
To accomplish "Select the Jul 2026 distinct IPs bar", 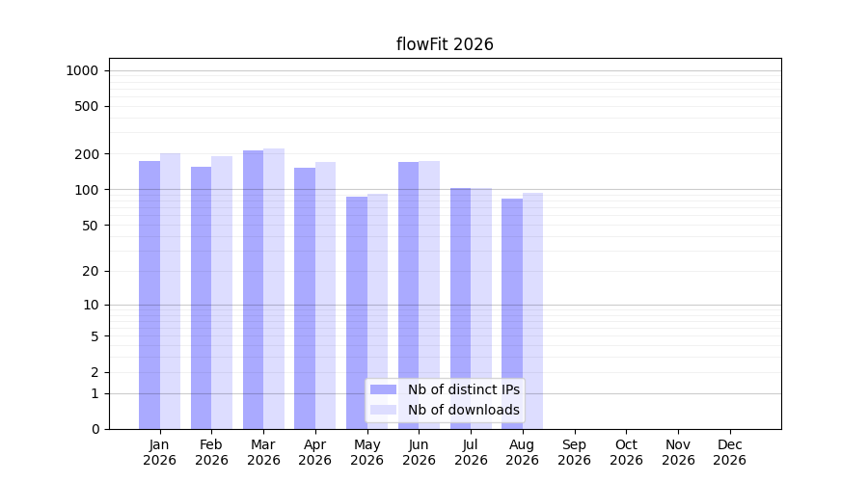I will pos(461,308).
